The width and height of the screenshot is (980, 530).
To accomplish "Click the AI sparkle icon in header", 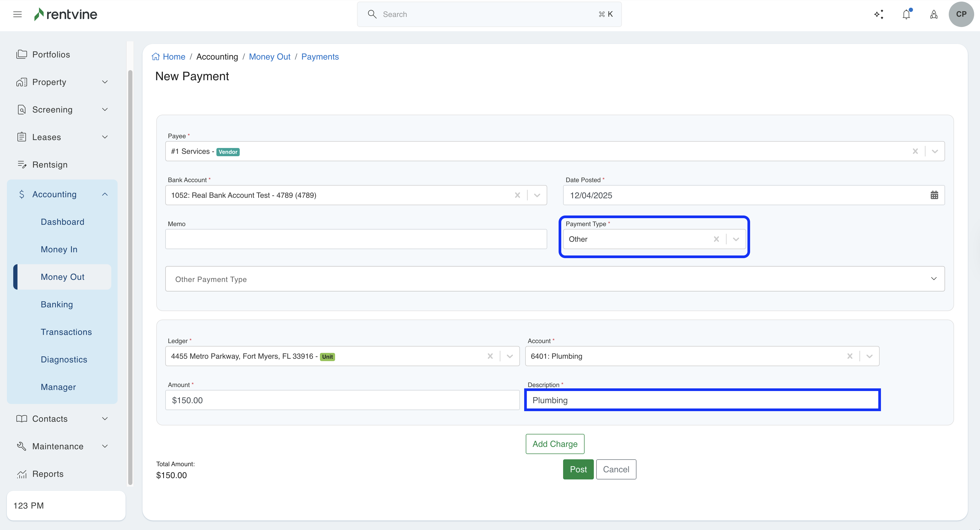I will click(878, 15).
